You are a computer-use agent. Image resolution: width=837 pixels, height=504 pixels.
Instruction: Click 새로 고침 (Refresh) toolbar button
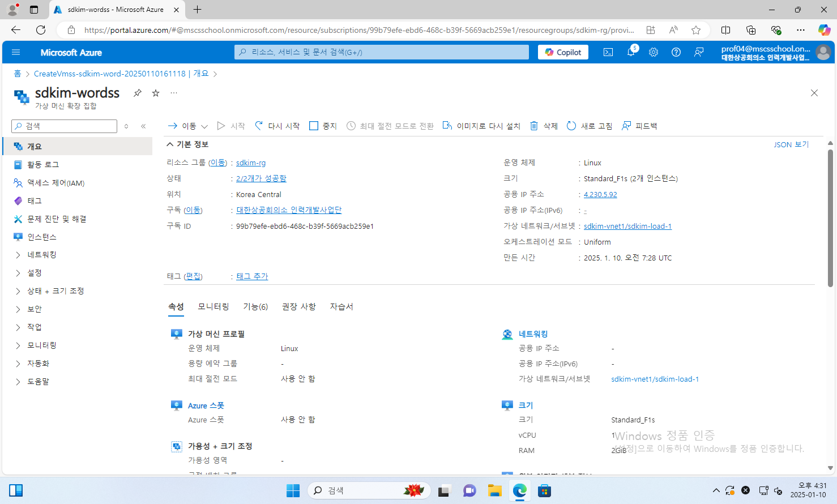[x=590, y=126]
